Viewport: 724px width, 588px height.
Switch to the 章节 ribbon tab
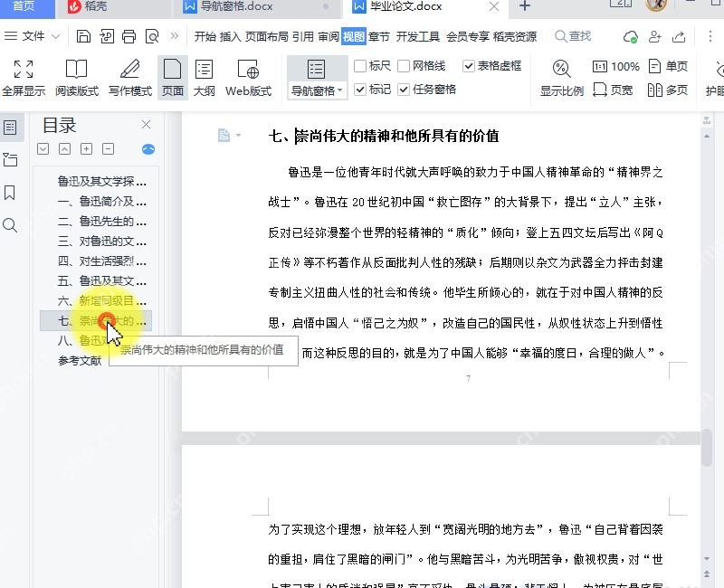(379, 36)
